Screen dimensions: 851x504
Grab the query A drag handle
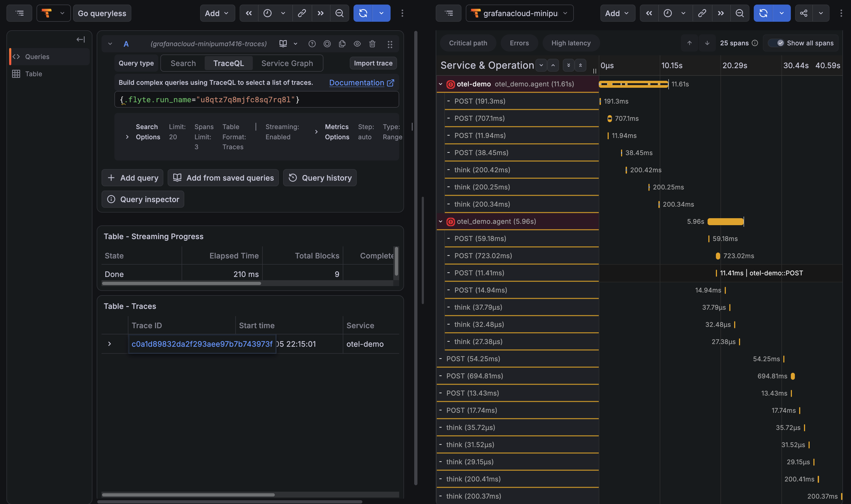coord(390,44)
